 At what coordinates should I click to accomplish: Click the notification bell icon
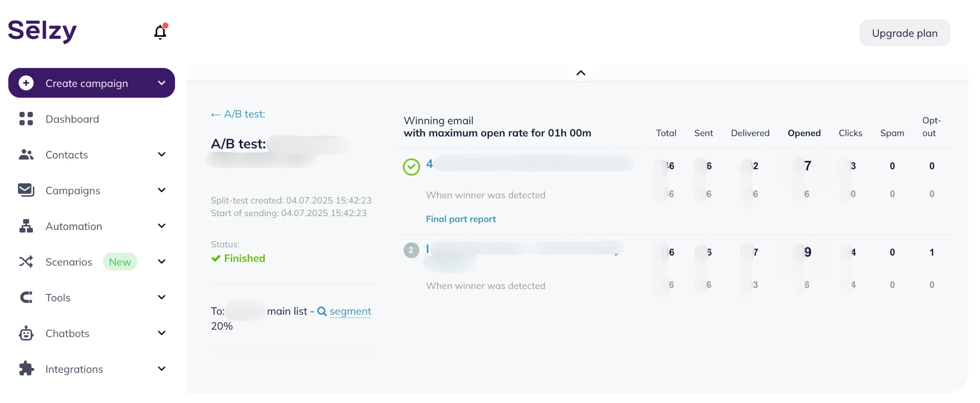[160, 32]
